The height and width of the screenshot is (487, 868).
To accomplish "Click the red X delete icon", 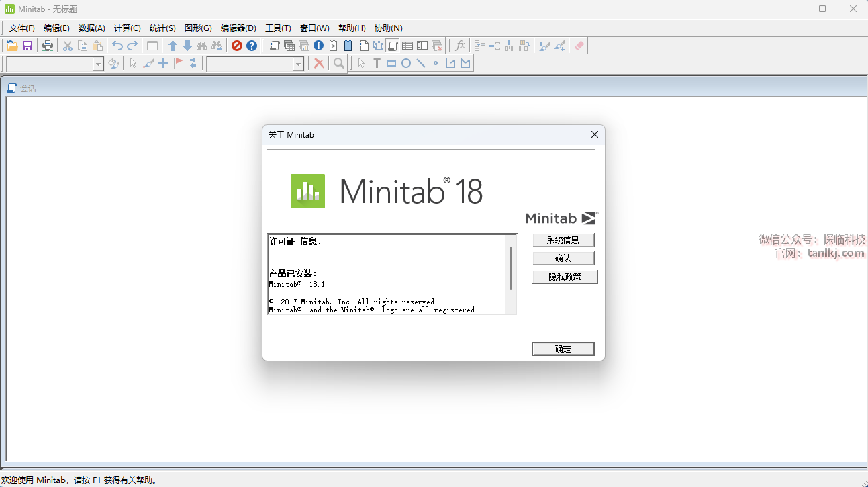I will [x=320, y=63].
